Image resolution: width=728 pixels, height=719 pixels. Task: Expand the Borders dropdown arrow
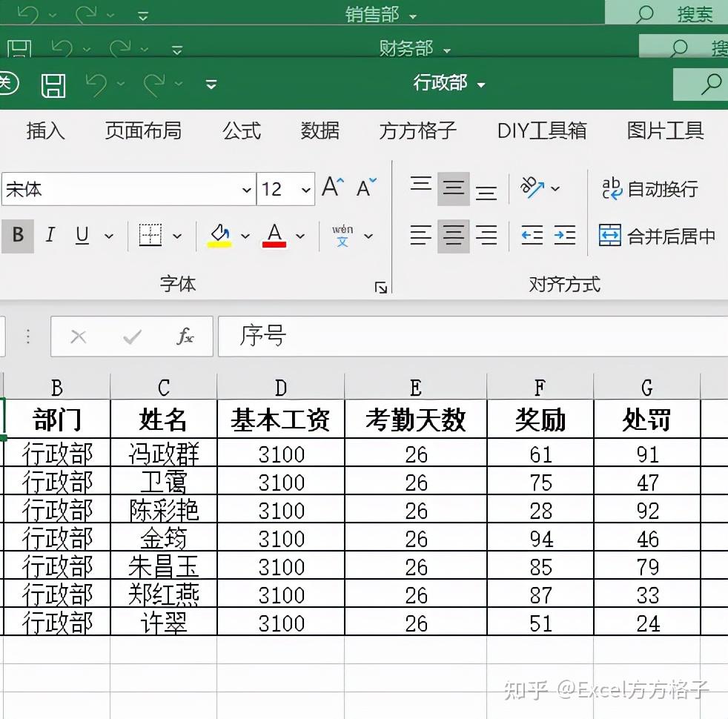177,236
